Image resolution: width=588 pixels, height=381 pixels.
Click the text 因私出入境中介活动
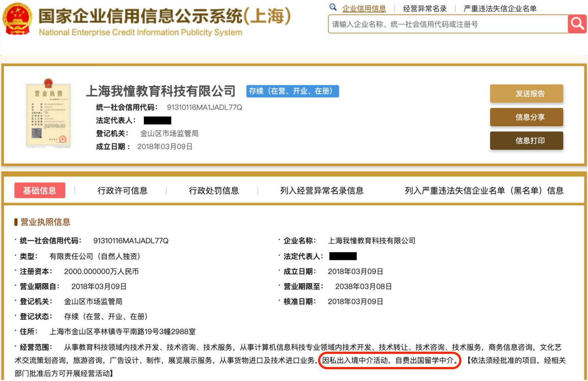tap(355, 360)
